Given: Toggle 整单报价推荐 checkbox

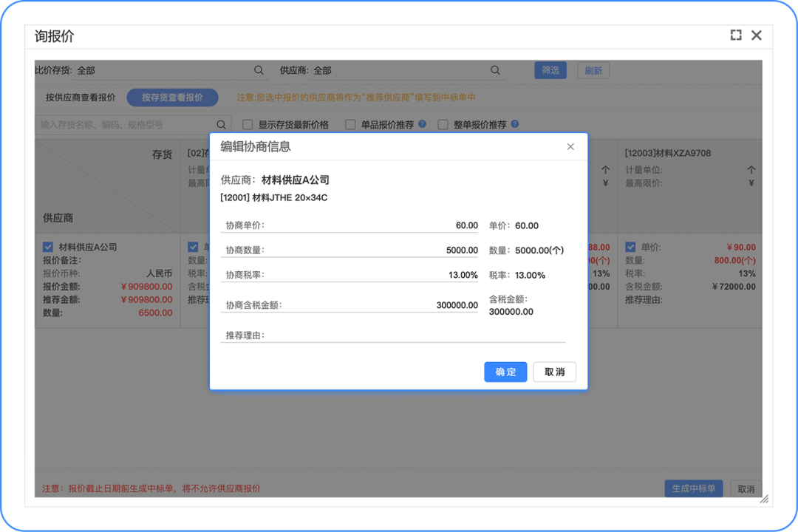Looking at the screenshot, I should point(443,125).
